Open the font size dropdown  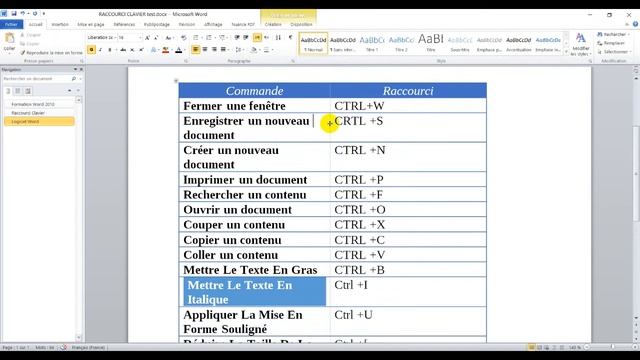[x=140, y=38]
